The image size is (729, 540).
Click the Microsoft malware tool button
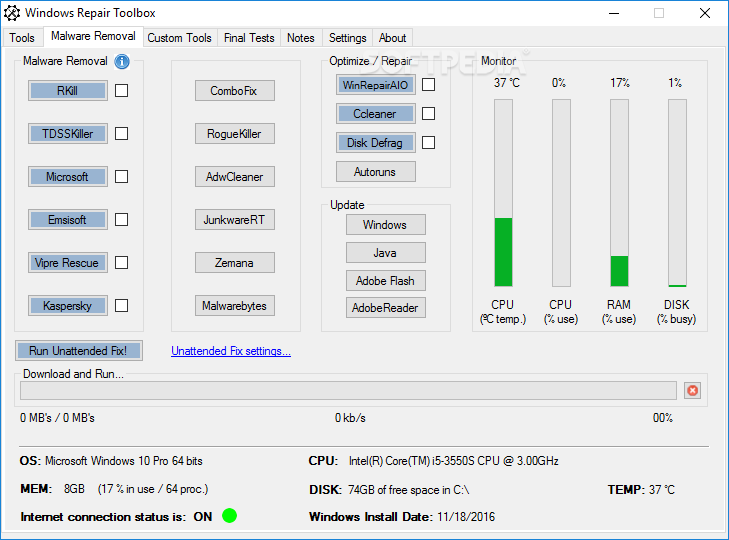[x=68, y=176]
